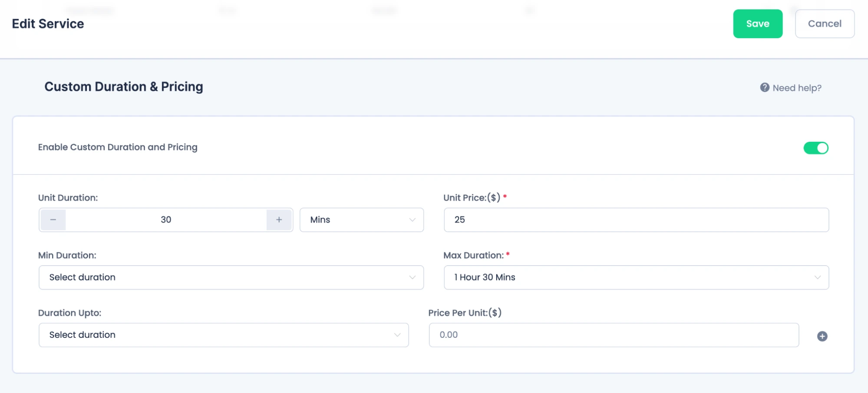Click the Cancel button
The image size is (868, 393).
825,24
